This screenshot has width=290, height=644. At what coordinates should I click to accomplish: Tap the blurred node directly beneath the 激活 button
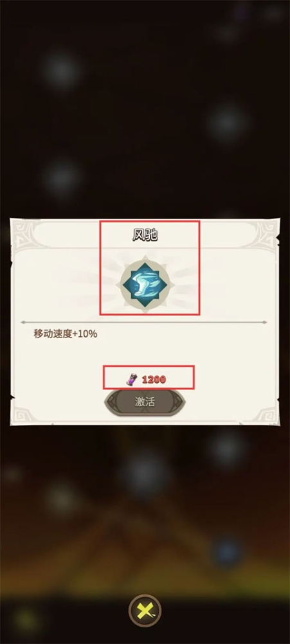(145, 473)
